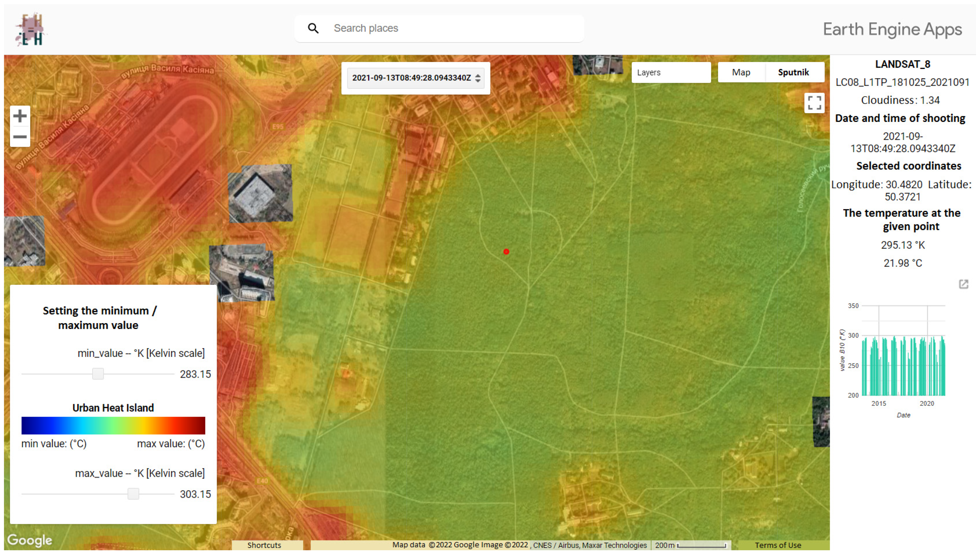The image size is (980, 554).
Task: Zoom out the map with minus button
Action: 20,137
